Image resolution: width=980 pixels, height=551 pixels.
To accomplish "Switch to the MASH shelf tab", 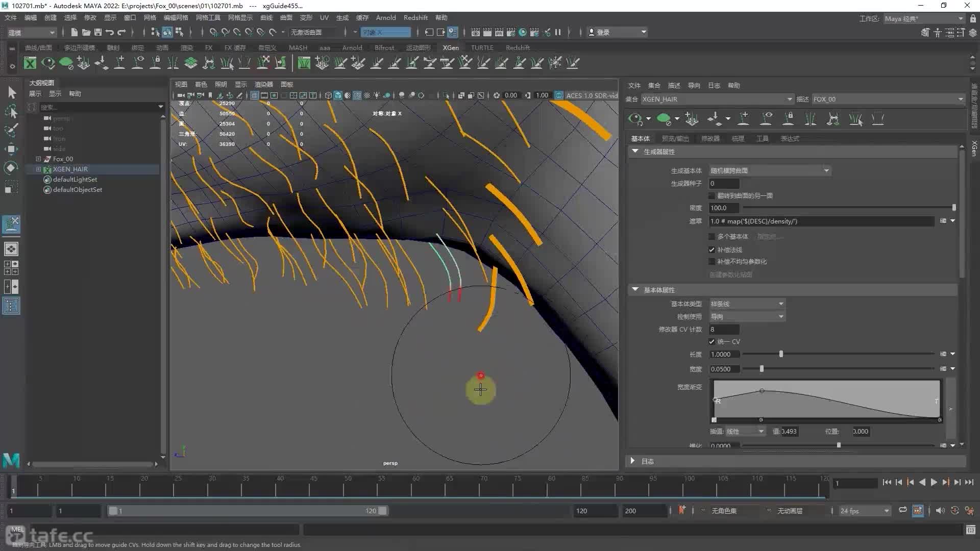I will pos(298,48).
